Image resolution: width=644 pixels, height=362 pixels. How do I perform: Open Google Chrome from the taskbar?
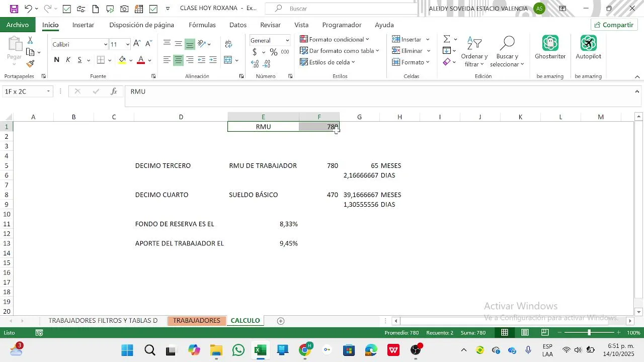(305, 350)
